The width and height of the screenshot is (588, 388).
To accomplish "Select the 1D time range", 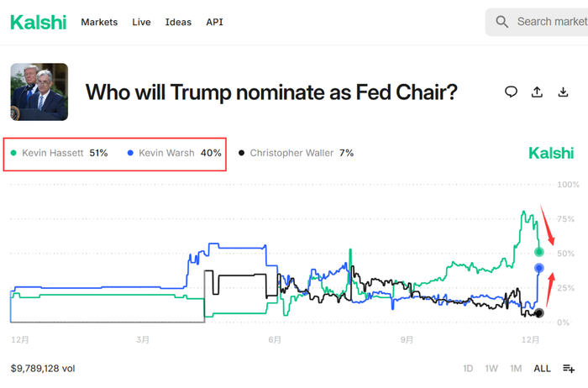I will coord(468,368).
